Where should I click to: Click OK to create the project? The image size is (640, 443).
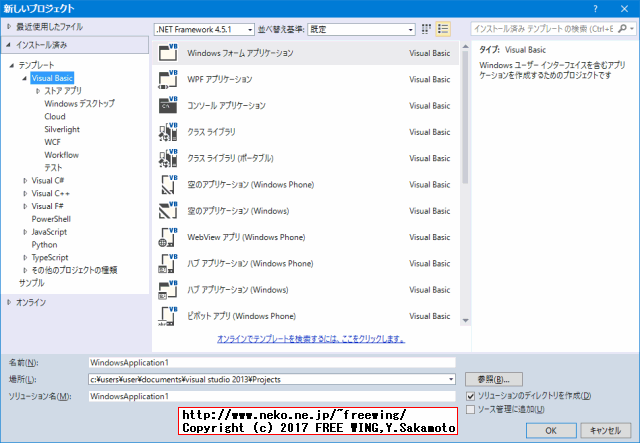551,430
